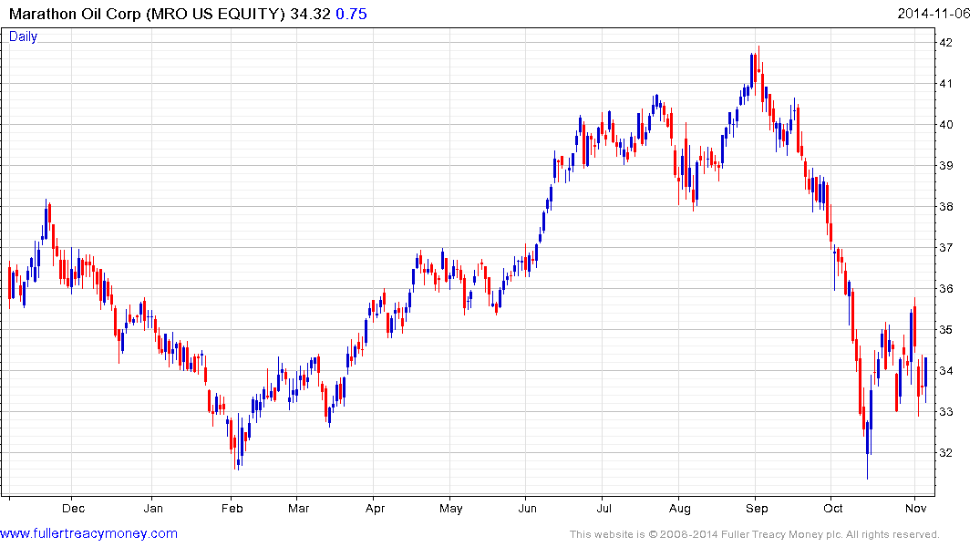Click the 41 price axis label
This screenshot has height=547, width=980.
(x=945, y=84)
